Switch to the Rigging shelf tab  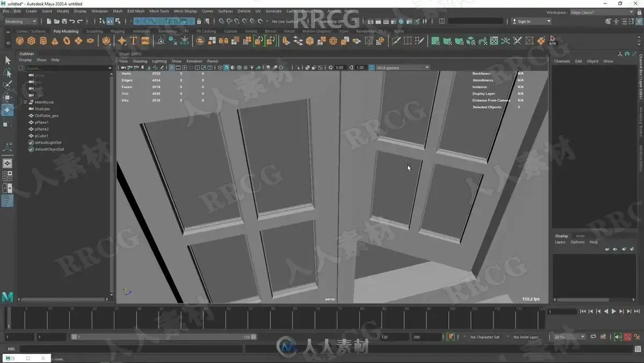coord(118,31)
